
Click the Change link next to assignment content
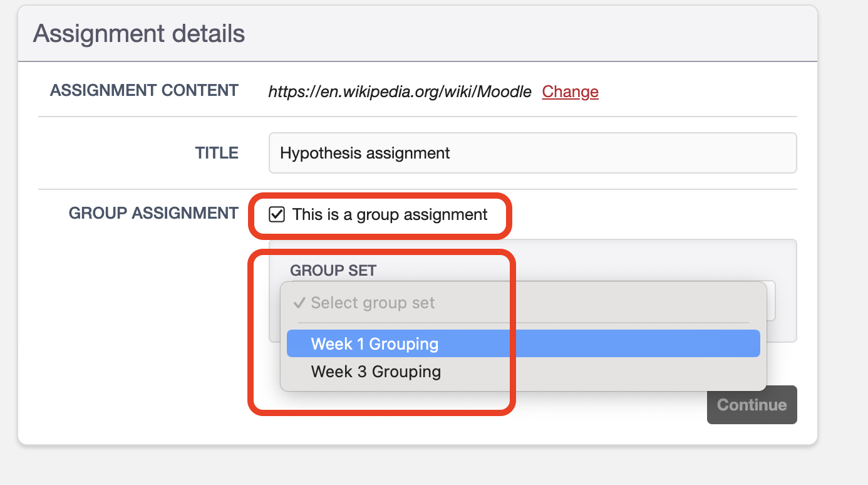pos(570,91)
